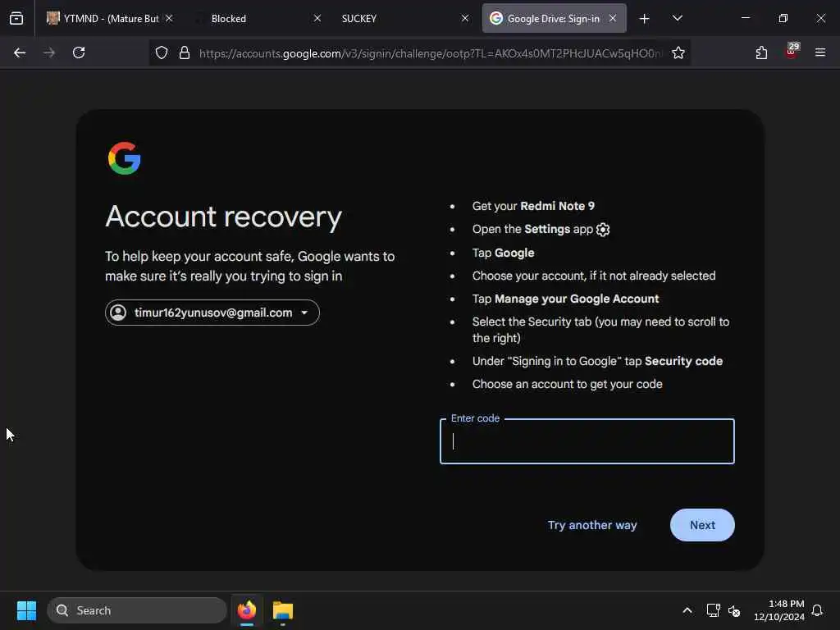Screen dimensions: 840x630
Task: Open Firefox View tab list icon
Action: (16, 18)
